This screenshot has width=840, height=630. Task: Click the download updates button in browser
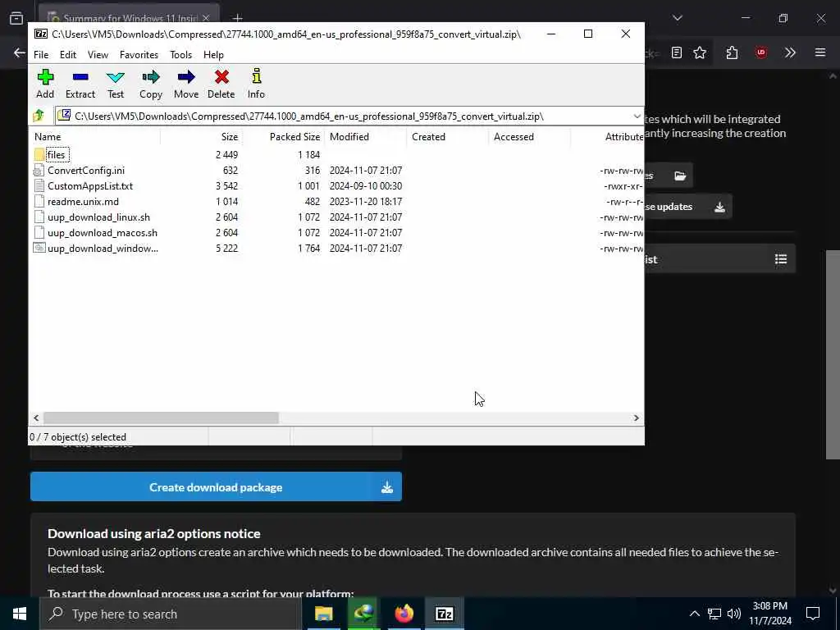688,207
